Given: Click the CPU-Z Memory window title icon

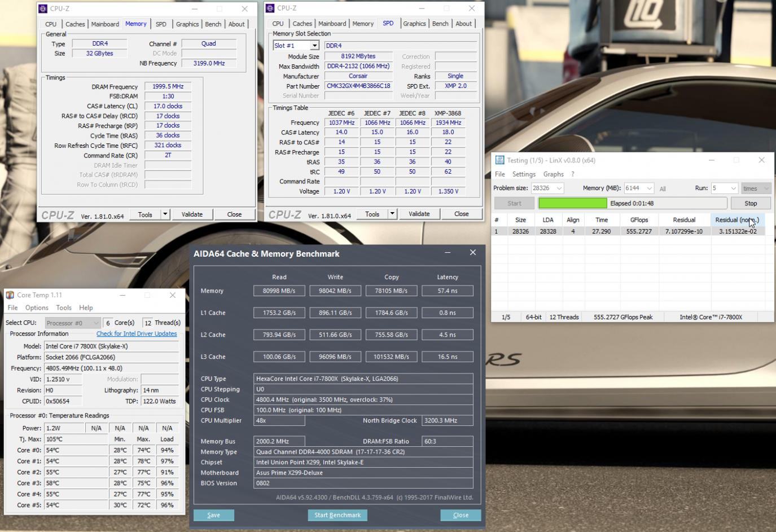Looking at the screenshot, I should [x=43, y=8].
